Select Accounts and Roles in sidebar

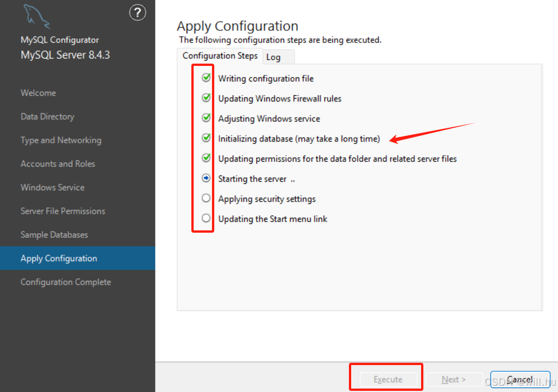pos(58,164)
